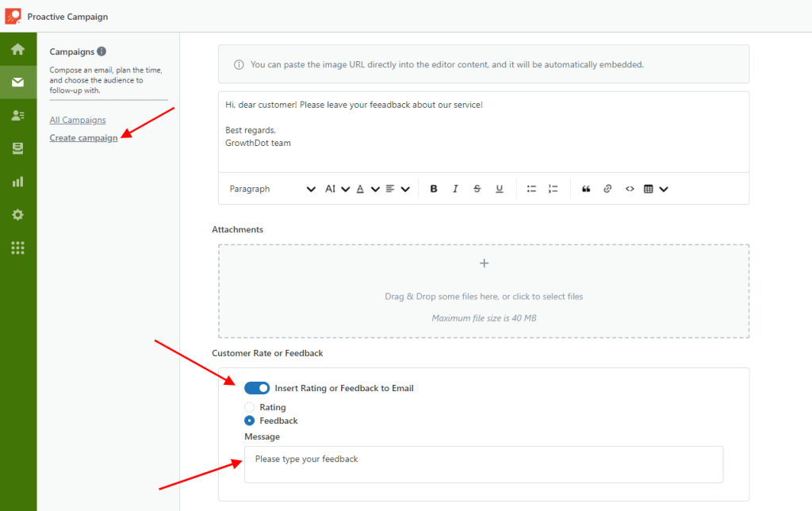The height and width of the screenshot is (511, 812).
Task: Select the Feedback radio button
Action: pyautogui.click(x=248, y=421)
